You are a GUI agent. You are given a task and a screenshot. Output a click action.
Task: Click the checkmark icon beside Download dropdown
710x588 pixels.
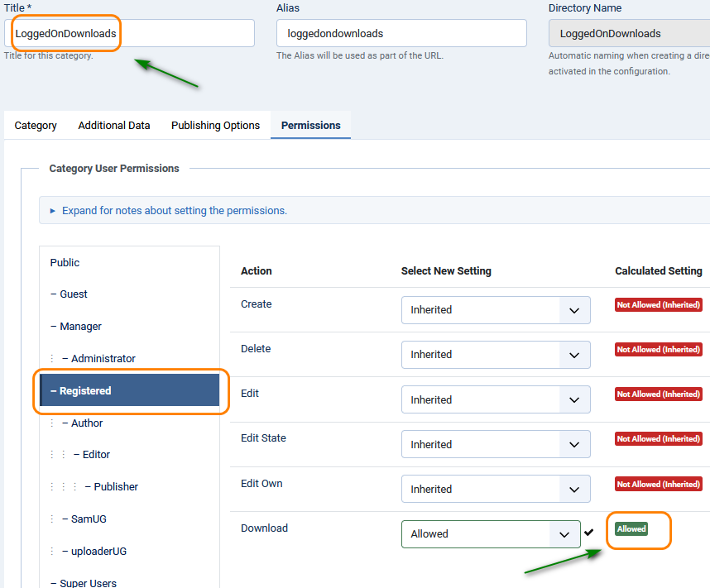pyautogui.click(x=588, y=533)
